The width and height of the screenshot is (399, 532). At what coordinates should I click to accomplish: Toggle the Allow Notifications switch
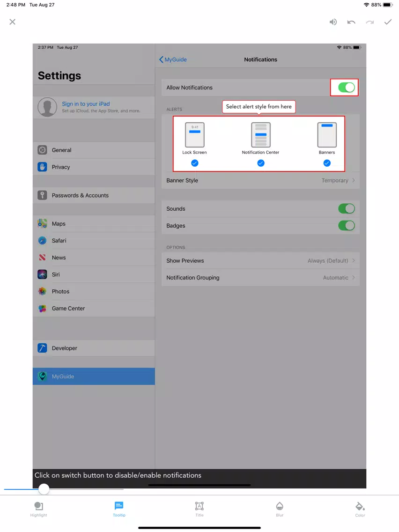click(x=347, y=88)
